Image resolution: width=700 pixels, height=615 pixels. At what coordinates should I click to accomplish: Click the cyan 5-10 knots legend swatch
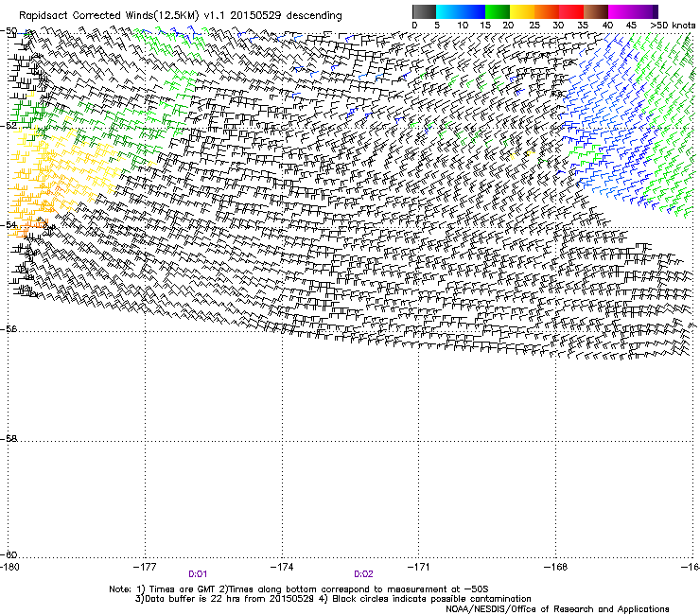pos(448,11)
